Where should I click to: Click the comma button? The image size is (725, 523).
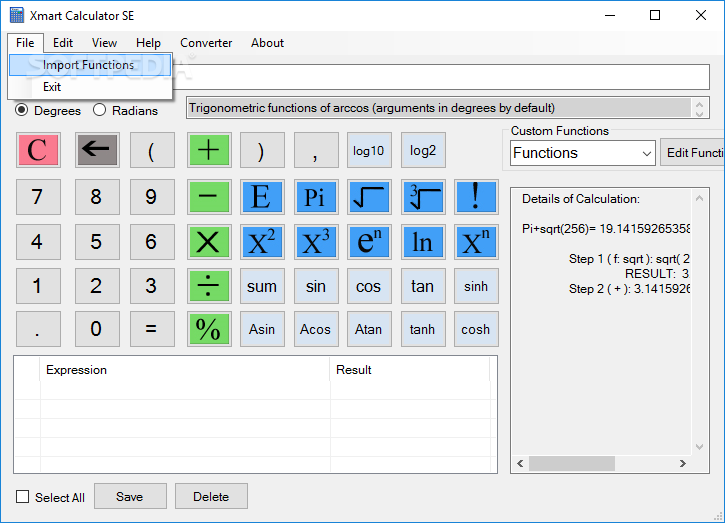[x=316, y=150]
